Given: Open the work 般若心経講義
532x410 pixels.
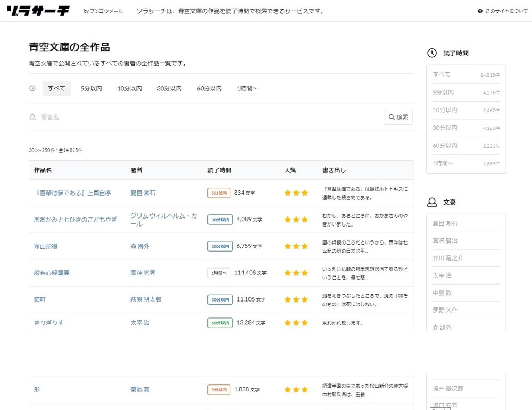Looking at the screenshot, I should (52, 273).
